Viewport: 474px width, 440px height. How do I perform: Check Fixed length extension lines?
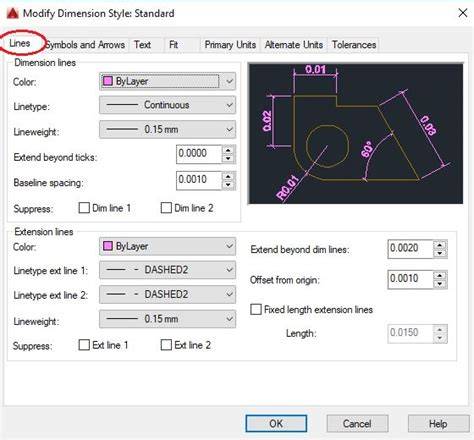pos(256,310)
